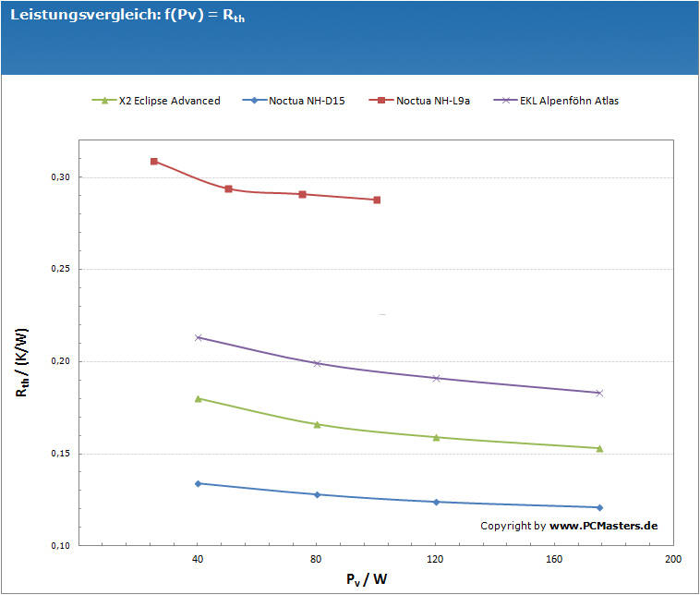Click the www.PCMasters.de copyright text
The width and height of the screenshot is (700, 595).
pos(604,526)
